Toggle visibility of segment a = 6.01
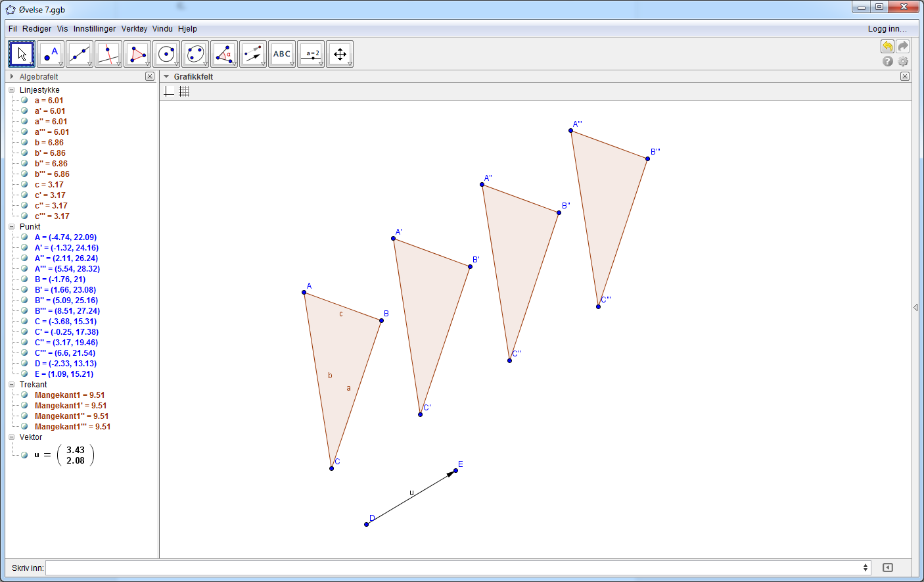Screen dimensions: 924x582 tap(24, 101)
